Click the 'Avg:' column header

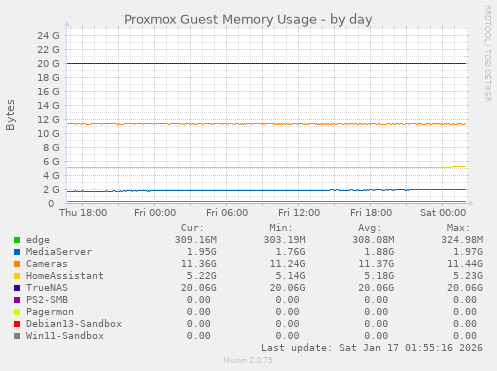coord(370,228)
